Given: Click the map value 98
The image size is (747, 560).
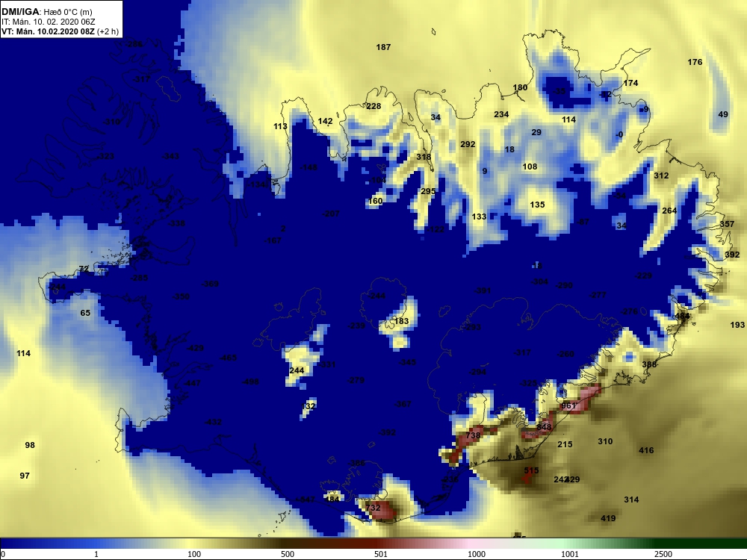Looking at the screenshot, I should pyautogui.click(x=30, y=445).
